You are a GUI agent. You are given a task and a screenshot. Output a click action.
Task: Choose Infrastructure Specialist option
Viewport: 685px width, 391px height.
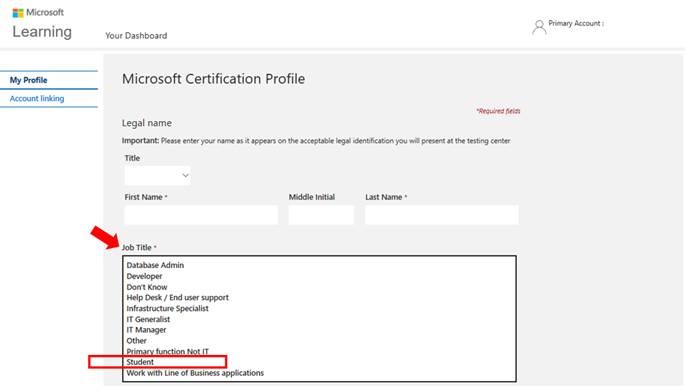pos(167,308)
